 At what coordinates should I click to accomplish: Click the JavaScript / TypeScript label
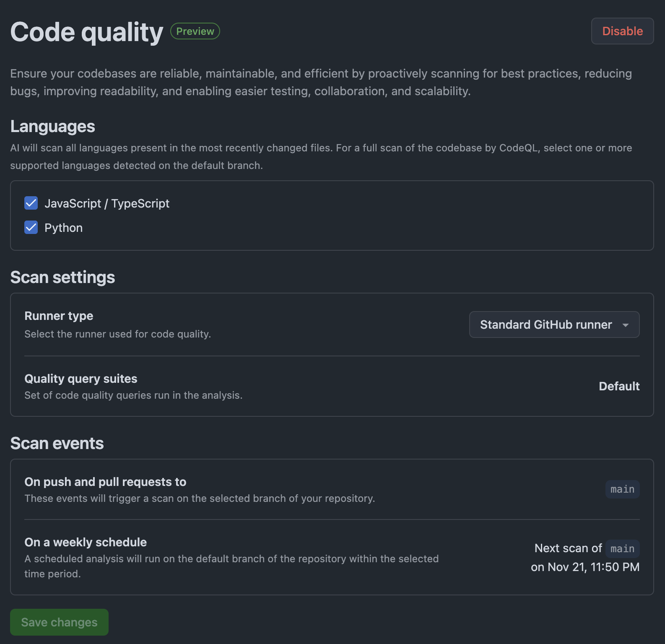pos(107,203)
